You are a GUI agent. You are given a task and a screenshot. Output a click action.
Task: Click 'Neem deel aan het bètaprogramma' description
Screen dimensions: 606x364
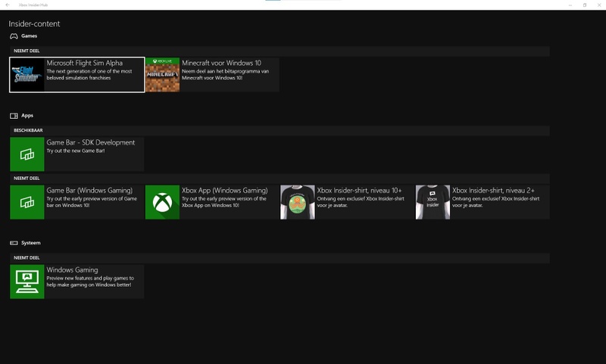pyautogui.click(x=225, y=74)
